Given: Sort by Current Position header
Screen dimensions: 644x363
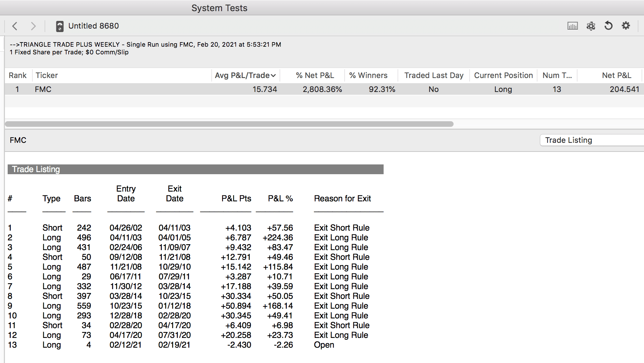Looking at the screenshot, I should pos(503,75).
